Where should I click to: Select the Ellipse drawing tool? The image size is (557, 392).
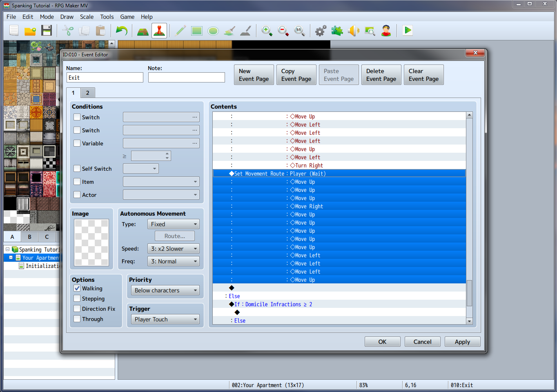(x=213, y=31)
